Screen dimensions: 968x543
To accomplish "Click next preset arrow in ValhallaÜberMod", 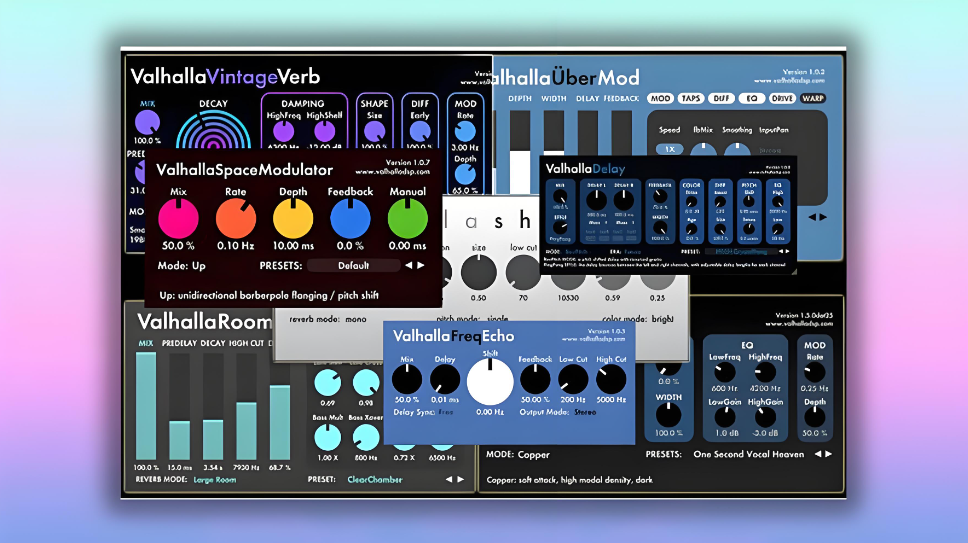I will [822, 217].
